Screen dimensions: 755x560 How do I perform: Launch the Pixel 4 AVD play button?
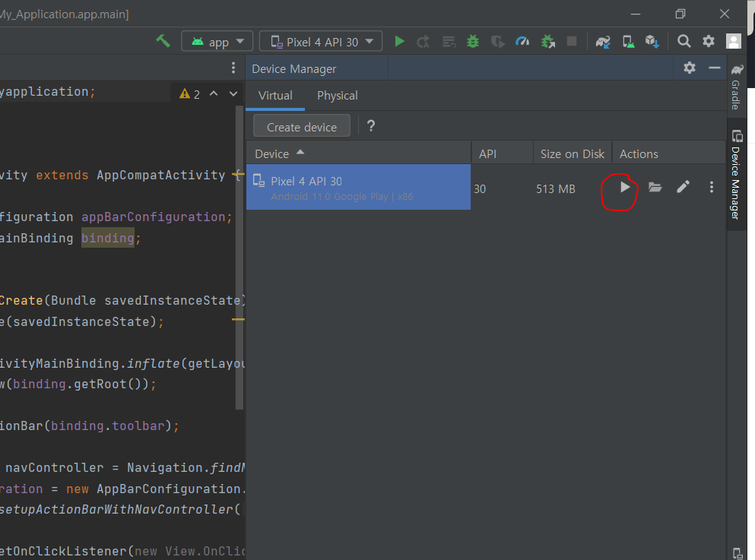624,187
